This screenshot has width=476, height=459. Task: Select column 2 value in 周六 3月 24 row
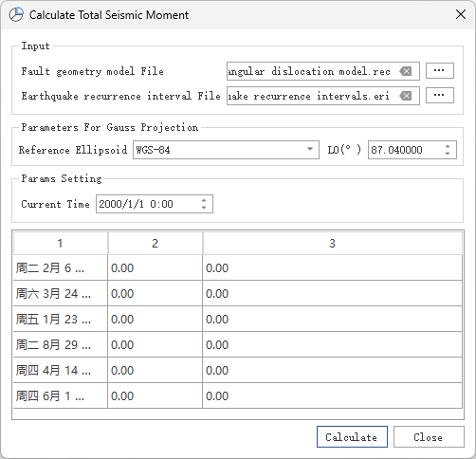click(x=155, y=294)
